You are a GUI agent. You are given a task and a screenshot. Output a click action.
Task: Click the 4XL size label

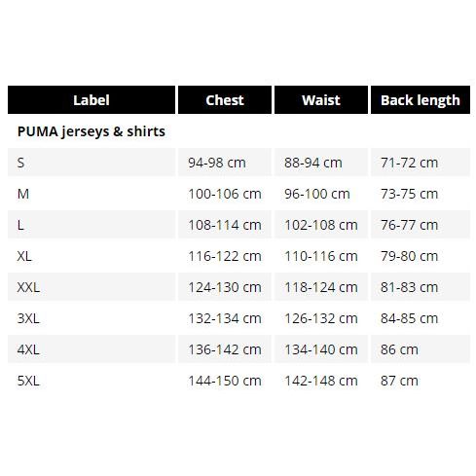coord(28,349)
